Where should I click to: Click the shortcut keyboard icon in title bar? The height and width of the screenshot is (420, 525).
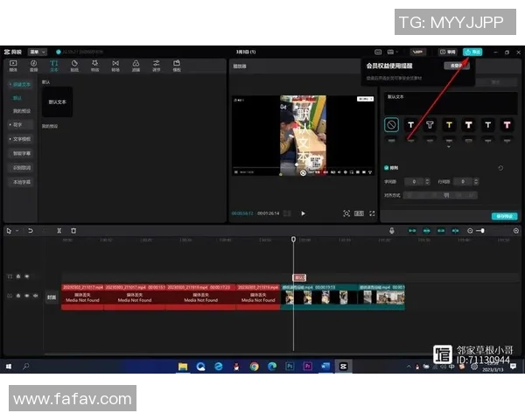[378, 52]
